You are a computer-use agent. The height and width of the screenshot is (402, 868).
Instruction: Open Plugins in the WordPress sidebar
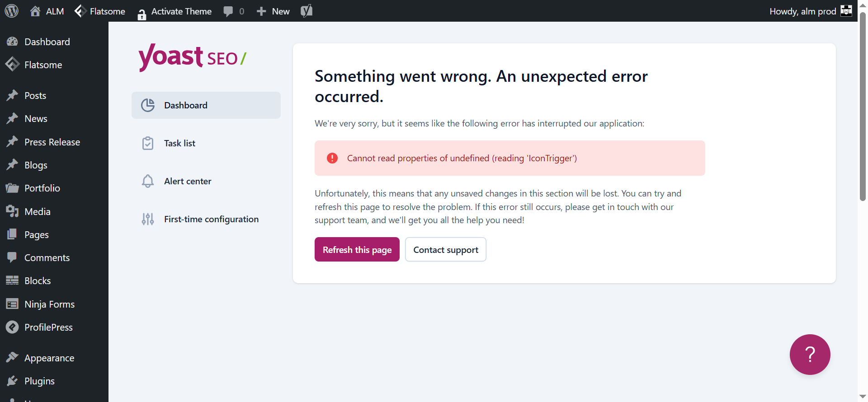39,381
